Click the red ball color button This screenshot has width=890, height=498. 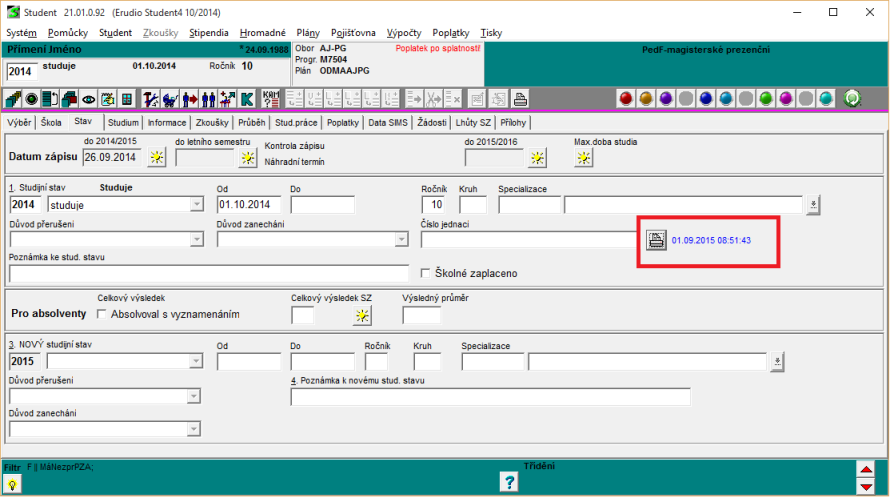tap(626, 98)
